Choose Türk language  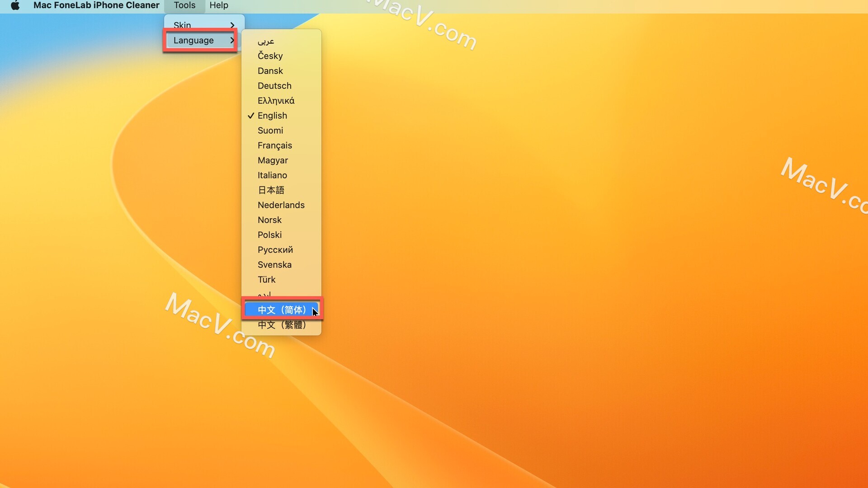[x=281, y=280]
